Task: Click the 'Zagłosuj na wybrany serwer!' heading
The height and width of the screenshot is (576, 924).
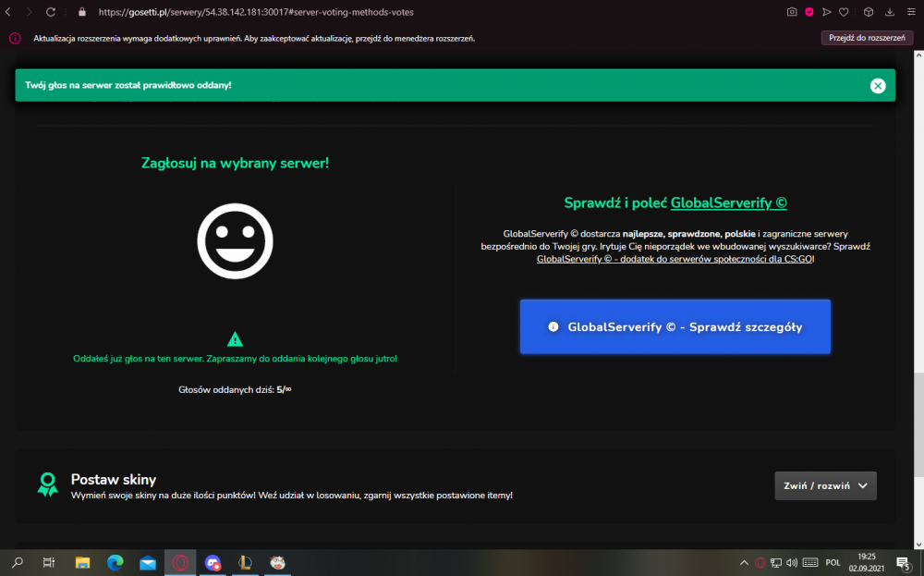Action: click(x=235, y=163)
